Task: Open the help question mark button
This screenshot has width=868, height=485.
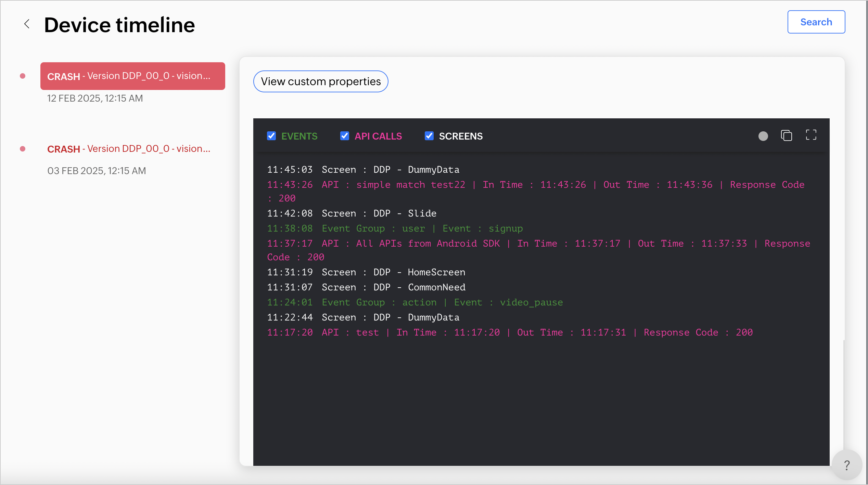Action: click(x=846, y=465)
